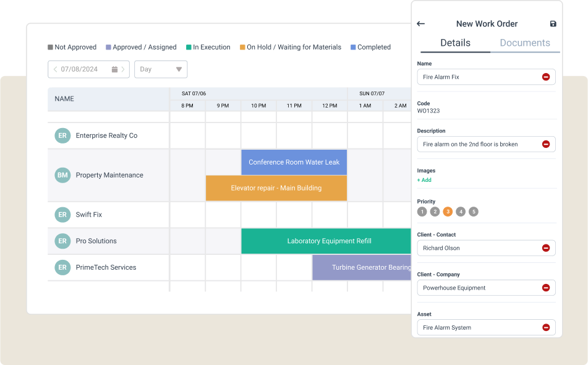Click the Completed legend color swatch
Screen dimensions: 588x365
pos(353,47)
